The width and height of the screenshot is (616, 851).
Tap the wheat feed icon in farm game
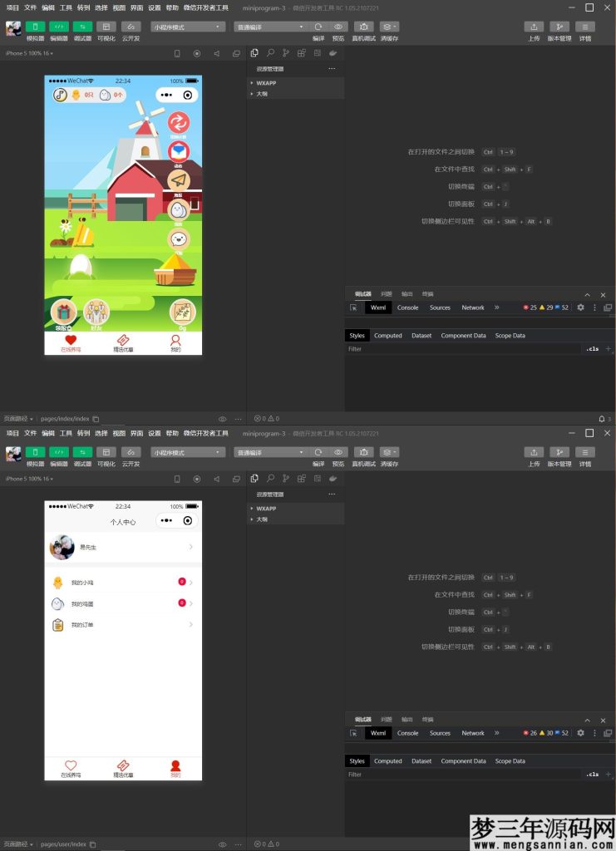[x=182, y=312]
